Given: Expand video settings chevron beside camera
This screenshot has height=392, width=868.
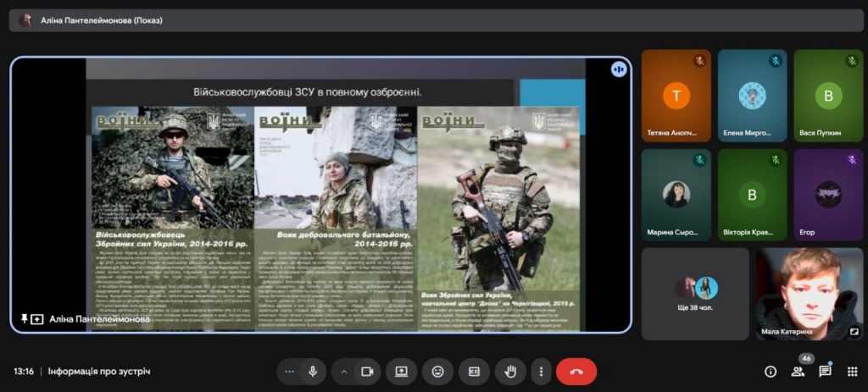Looking at the screenshot, I should [344, 371].
